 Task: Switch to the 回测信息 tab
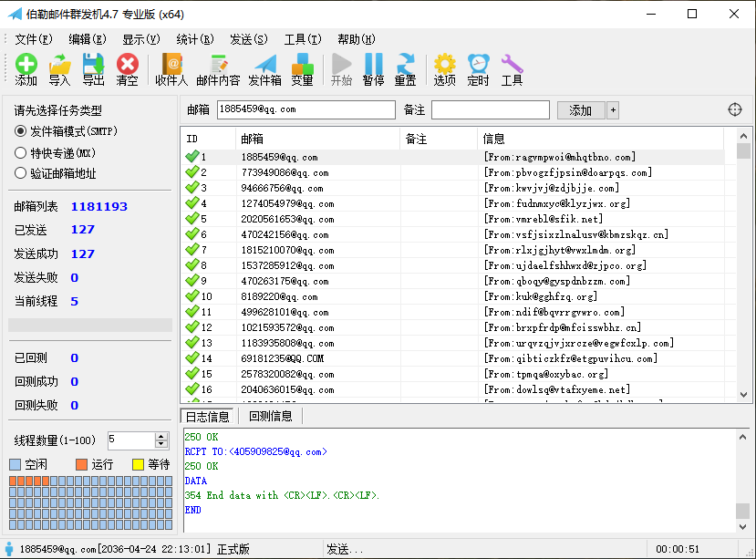click(271, 417)
